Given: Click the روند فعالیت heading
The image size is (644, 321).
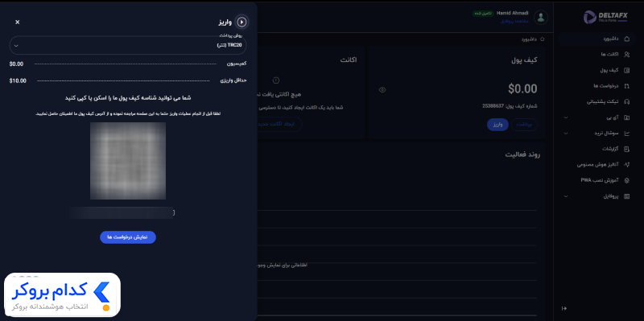Looking at the screenshot, I should pyautogui.click(x=522, y=154).
